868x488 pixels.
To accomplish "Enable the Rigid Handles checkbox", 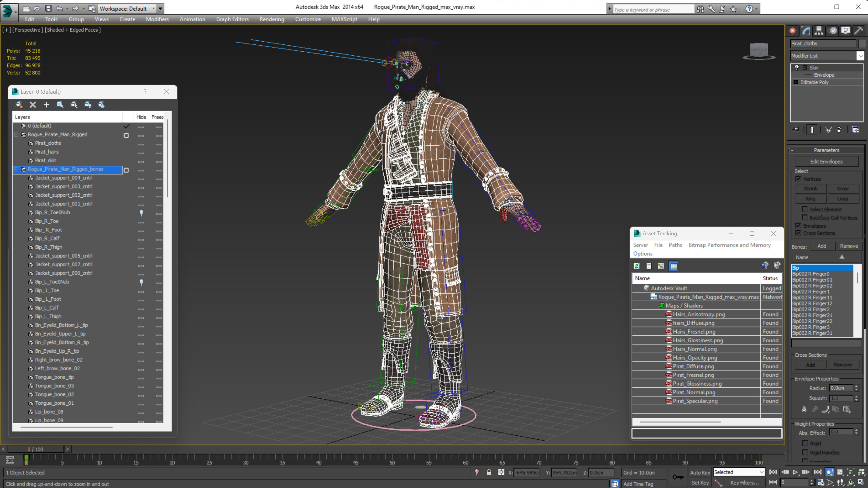I will click(805, 452).
